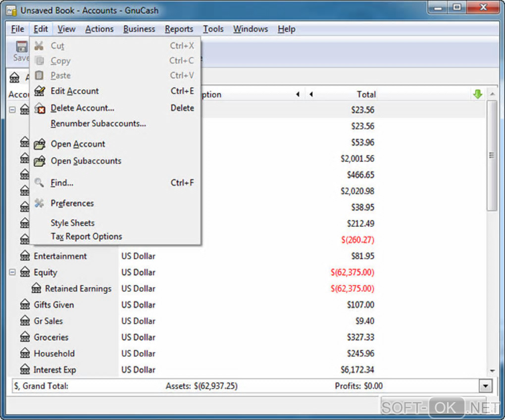Choose Style Sheets in Edit menu
The width and height of the screenshot is (505, 420).
[115, 223]
